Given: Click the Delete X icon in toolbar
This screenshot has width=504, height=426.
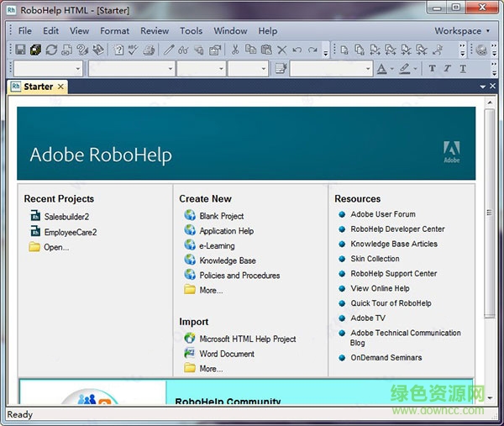Looking at the screenshot, I should (281, 50).
